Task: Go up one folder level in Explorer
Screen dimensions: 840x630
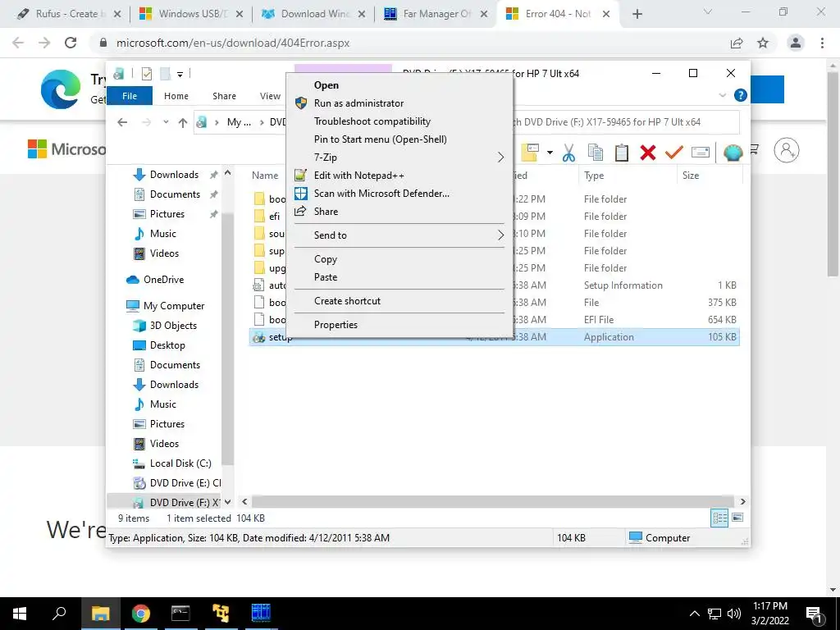Action: [183, 123]
